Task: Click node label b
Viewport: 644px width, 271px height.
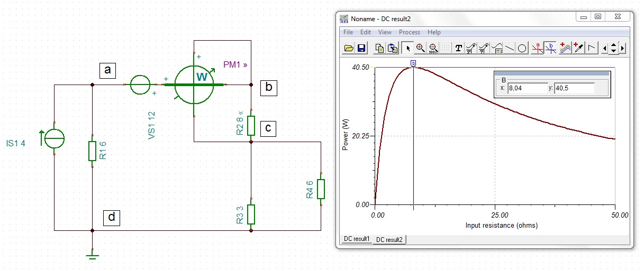Action: coord(269,88)
